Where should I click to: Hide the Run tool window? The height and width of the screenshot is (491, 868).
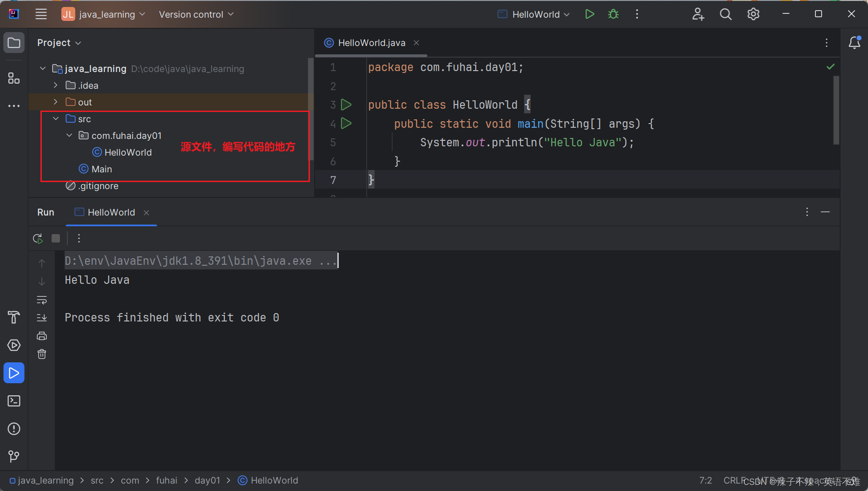tap(825, 212)
